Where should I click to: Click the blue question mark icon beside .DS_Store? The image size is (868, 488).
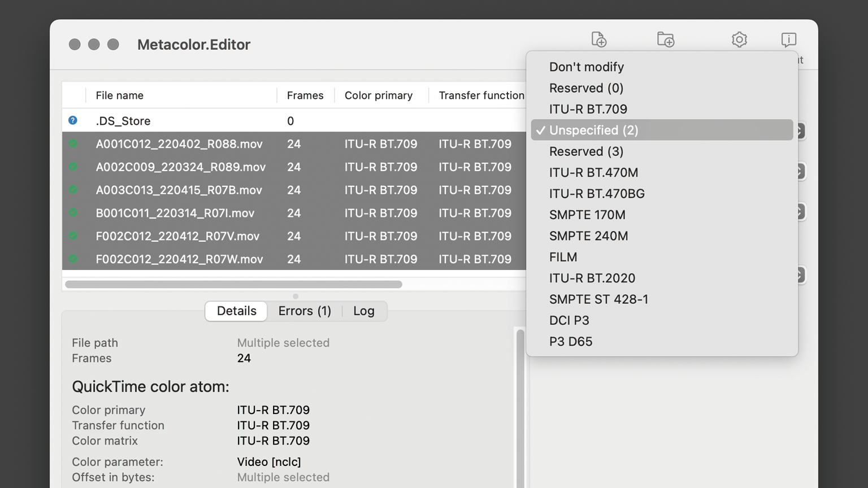coord(73,120)
